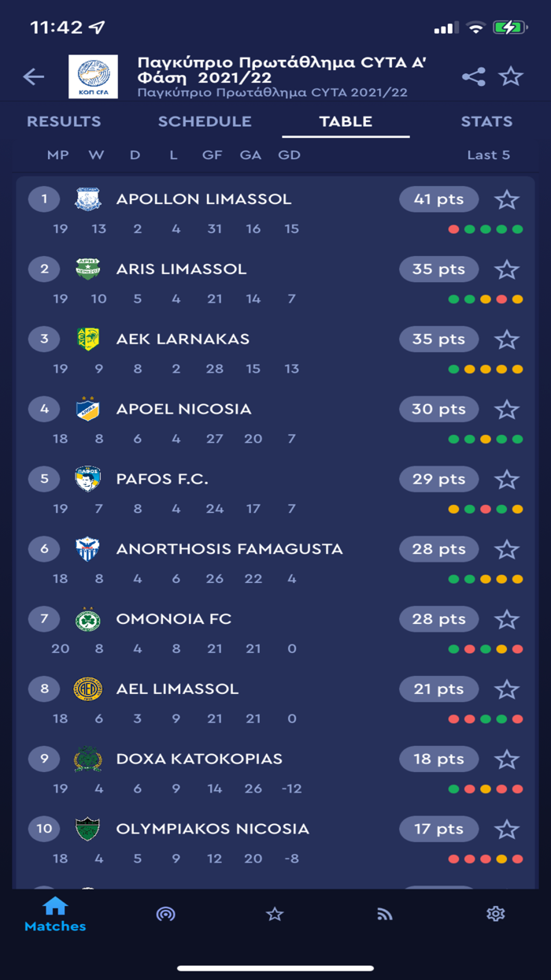This screenshot has height=980, width=551.
Task: Tap the back arrow to exit the table
Action: [x=33, y=76]
